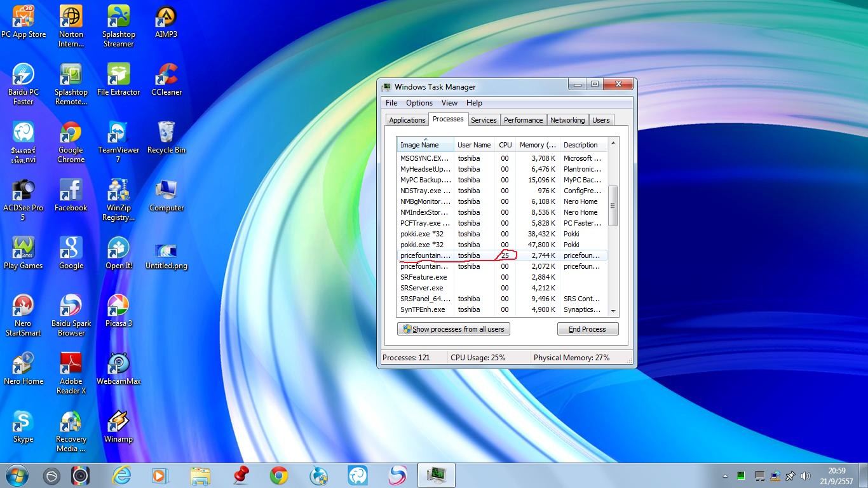Image resolution: width=868 pixels, height=488 pixels.
Task: Open the Networking tab
Action: [567, 120]
